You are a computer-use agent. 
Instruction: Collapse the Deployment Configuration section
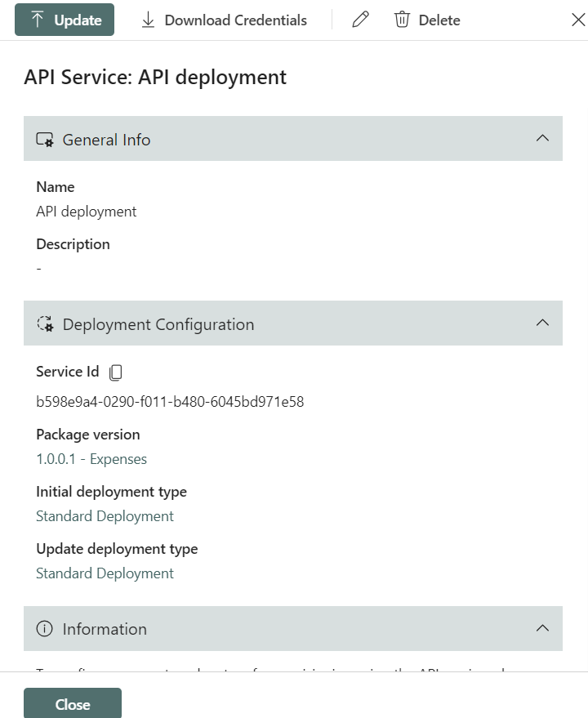(542, 323)
